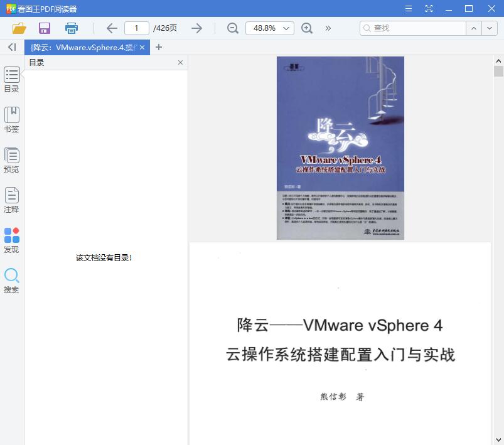Save the document using the floppy disk icon

[45, 28]
